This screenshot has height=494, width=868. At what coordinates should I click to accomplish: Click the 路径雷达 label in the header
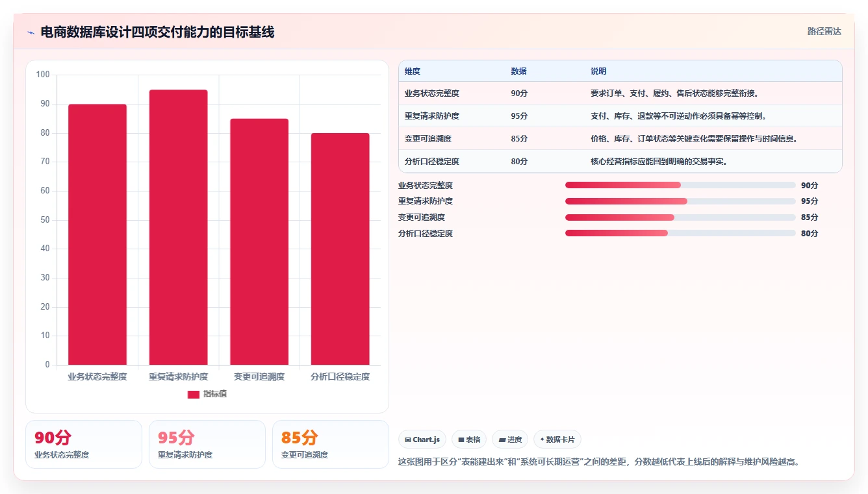824,31
